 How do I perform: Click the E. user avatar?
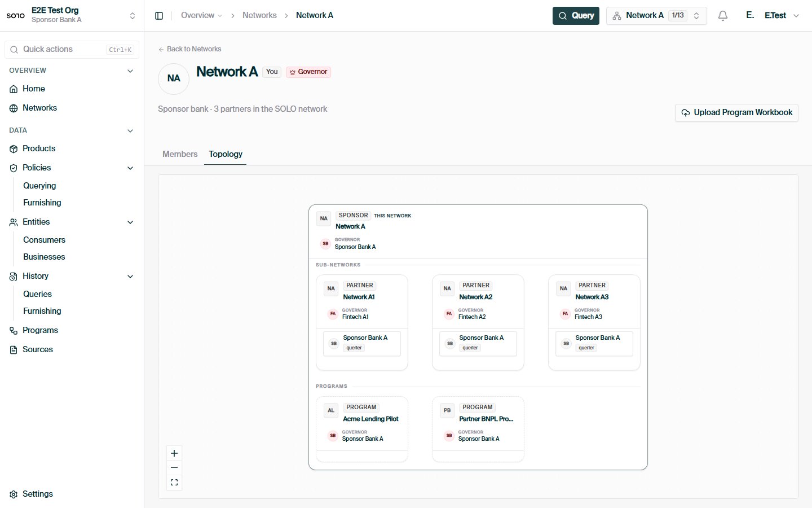tap(750, 15)
